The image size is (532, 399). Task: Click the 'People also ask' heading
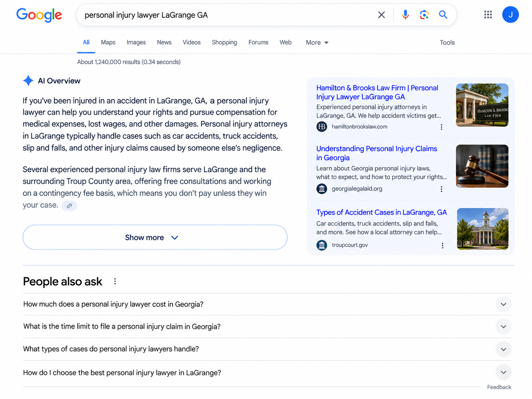(x=62, y=281)
